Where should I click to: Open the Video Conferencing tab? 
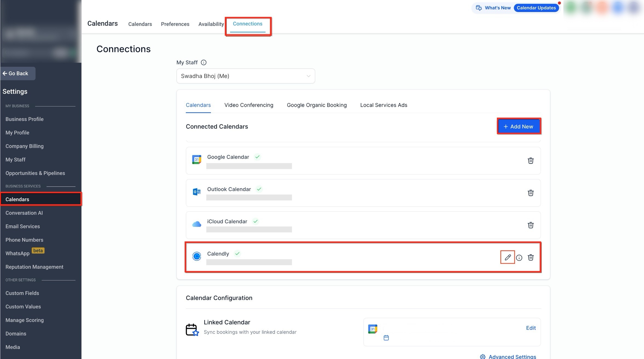click(249, 105)
